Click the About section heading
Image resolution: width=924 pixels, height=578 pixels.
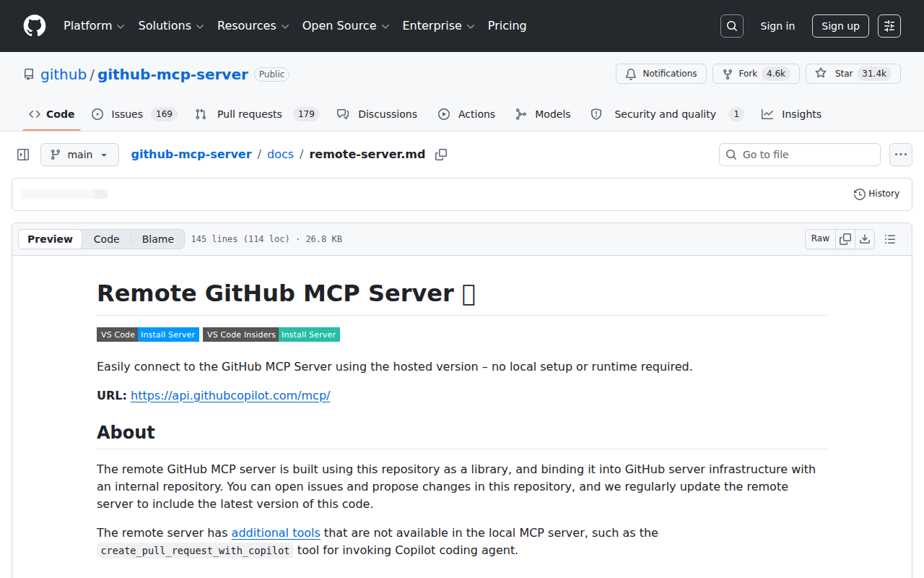coord(126,432)
